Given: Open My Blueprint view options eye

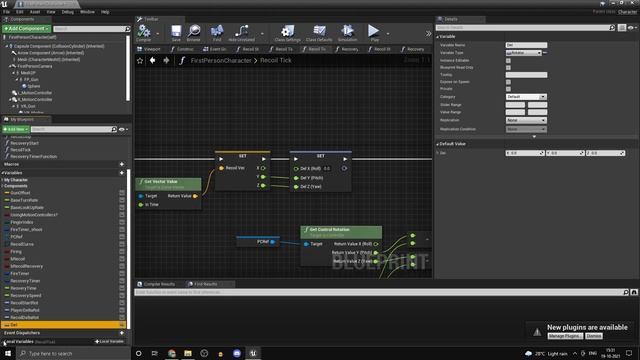Looking at the screenshot, I should pyautogui.click(x=123, y=129).
